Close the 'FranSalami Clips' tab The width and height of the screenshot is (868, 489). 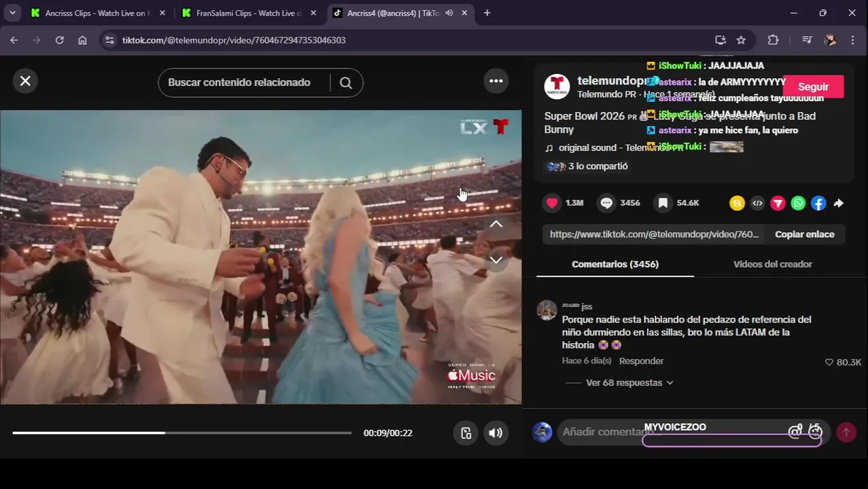313,13
